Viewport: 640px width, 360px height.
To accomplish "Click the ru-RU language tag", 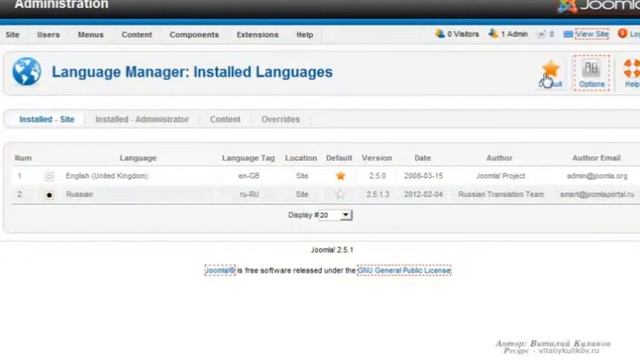I will (x=249, y=194).
